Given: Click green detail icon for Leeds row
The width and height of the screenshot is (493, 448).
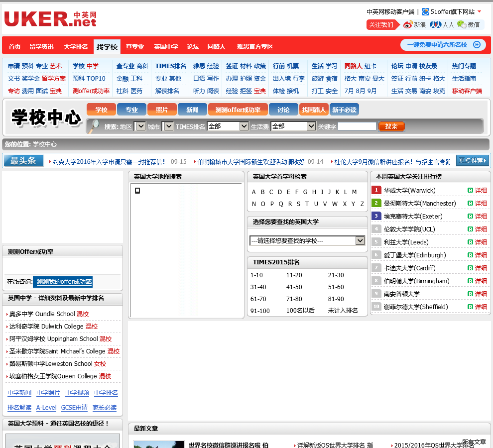Looking at the screenshot, I should click(471, 242).
